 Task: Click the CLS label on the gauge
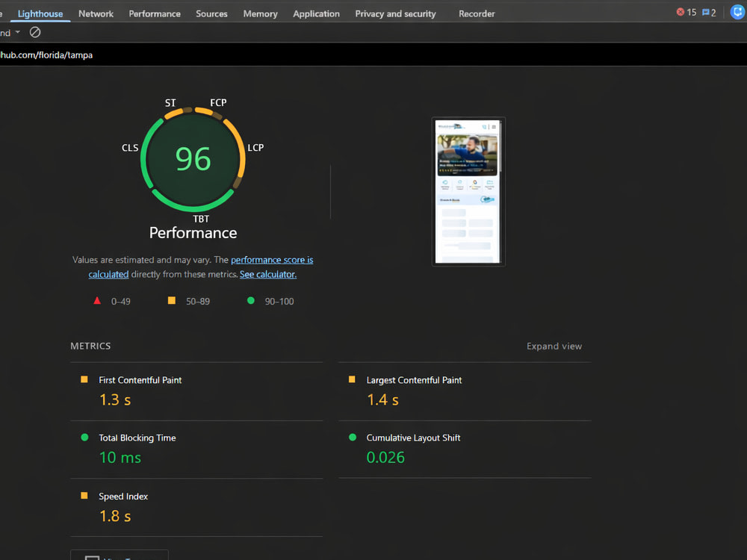[130, 148]
